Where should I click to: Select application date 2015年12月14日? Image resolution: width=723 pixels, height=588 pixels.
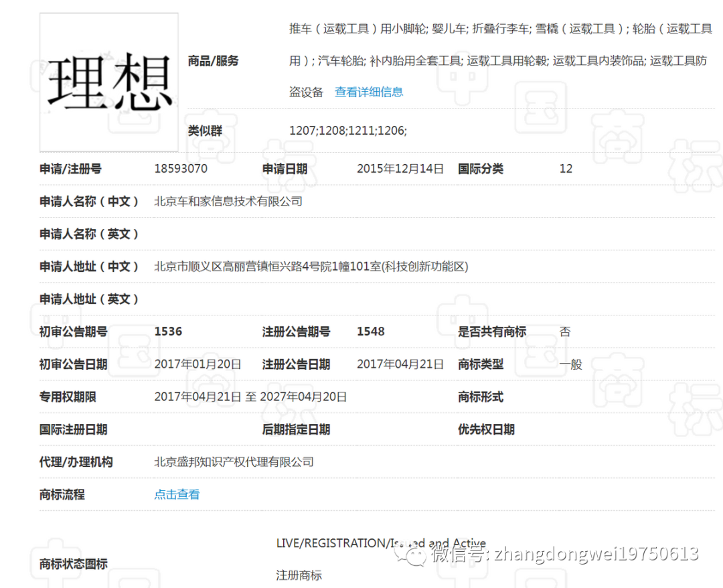(400, 169)
